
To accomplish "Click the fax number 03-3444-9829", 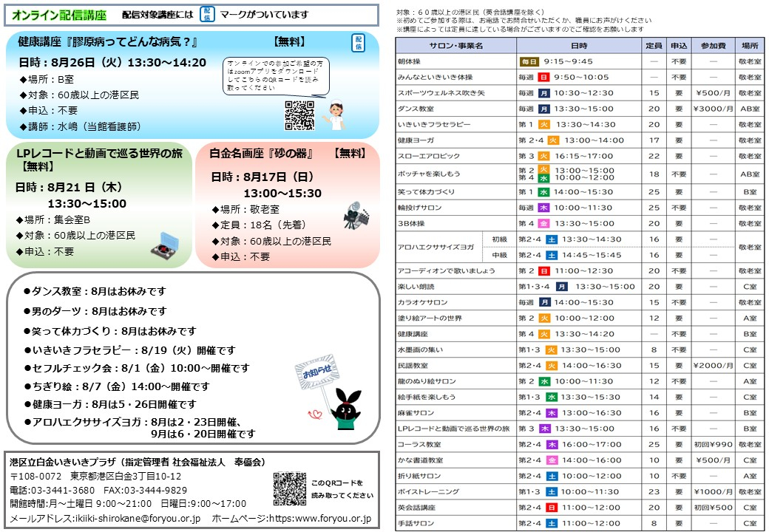I will (x=155, y=491).
